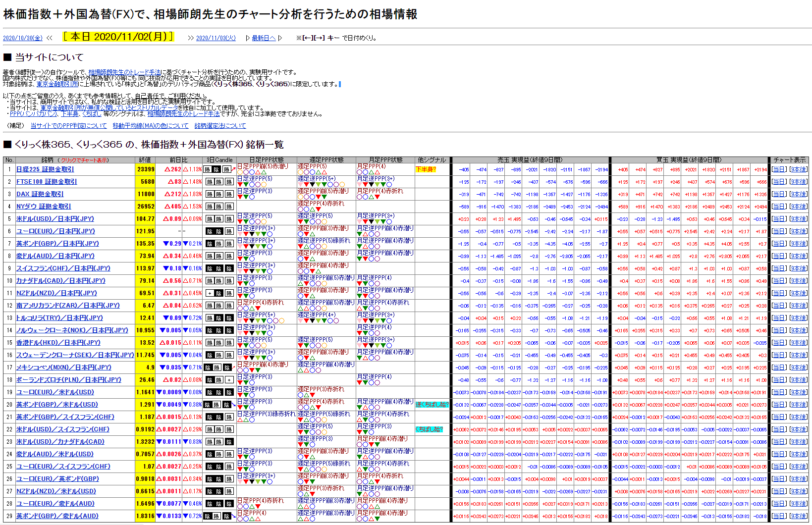Open トルコリラ(TRY)/日本円(JPY) chart
The width and height of the screenshot is (812, 525).
click(x=59, y=318)
